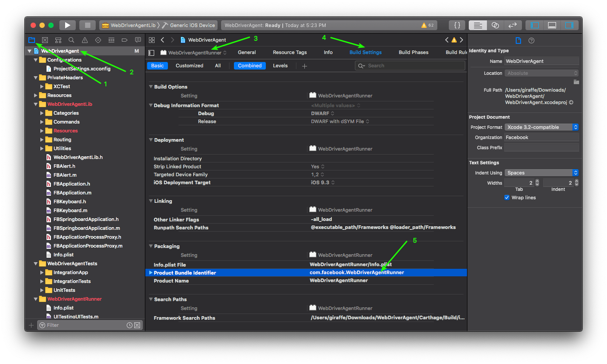This screenshot has height=364, width=607.
Task: Open the Issue navigator warning icon
Action: pos(85,40)
